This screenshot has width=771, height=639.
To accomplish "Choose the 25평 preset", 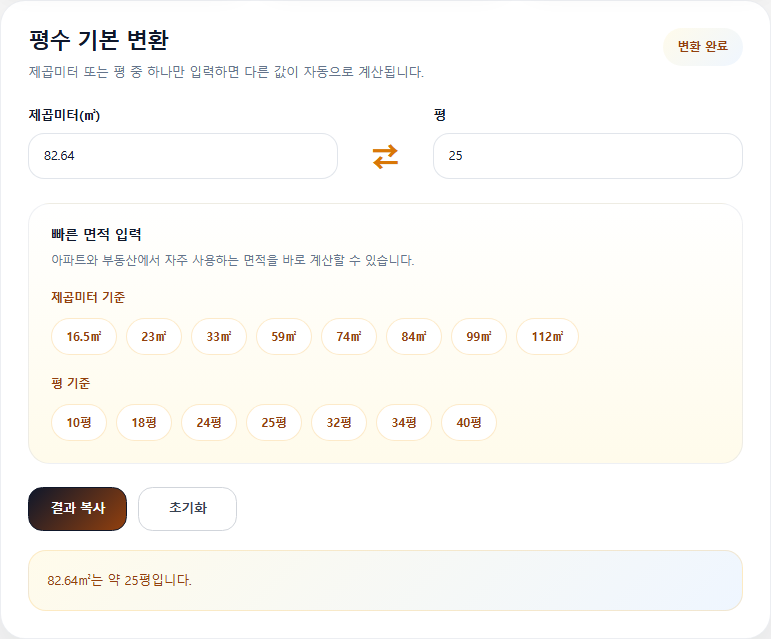I will (x=274, y=423).
